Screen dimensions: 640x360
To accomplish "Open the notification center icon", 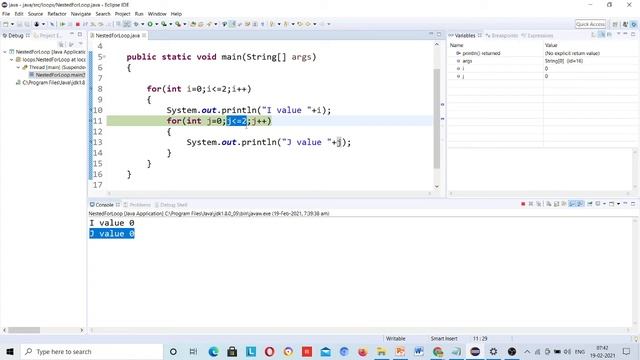I will pyautogui.click(x=627, y=351).
